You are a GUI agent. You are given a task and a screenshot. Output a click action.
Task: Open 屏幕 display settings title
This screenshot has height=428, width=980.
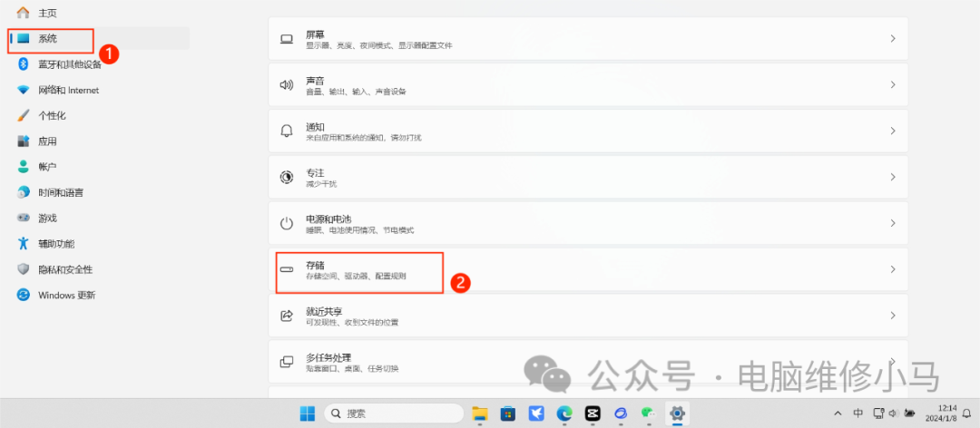coord(315,34)
